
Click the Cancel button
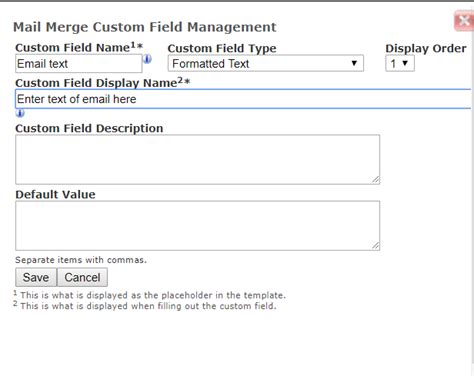coord(82,277)
